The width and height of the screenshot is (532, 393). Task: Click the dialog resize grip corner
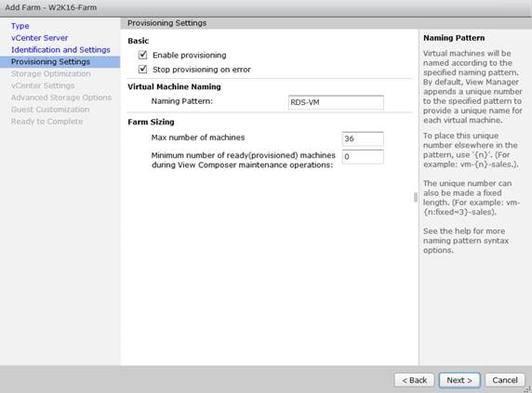pyautogui.click(x=527, y=389)
